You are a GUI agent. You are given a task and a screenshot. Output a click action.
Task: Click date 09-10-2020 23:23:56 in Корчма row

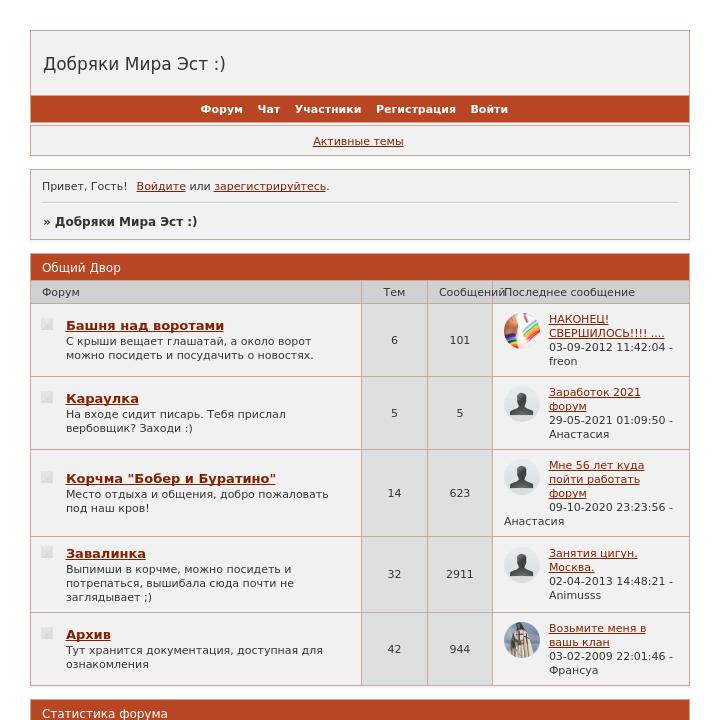(607, 507)
